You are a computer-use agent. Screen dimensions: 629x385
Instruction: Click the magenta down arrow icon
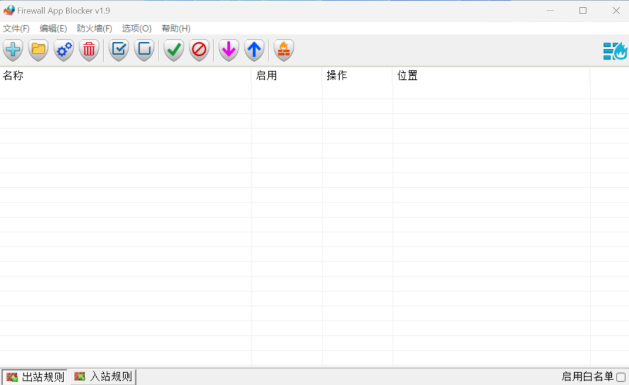pyautogui.click(x=229, y=50)
